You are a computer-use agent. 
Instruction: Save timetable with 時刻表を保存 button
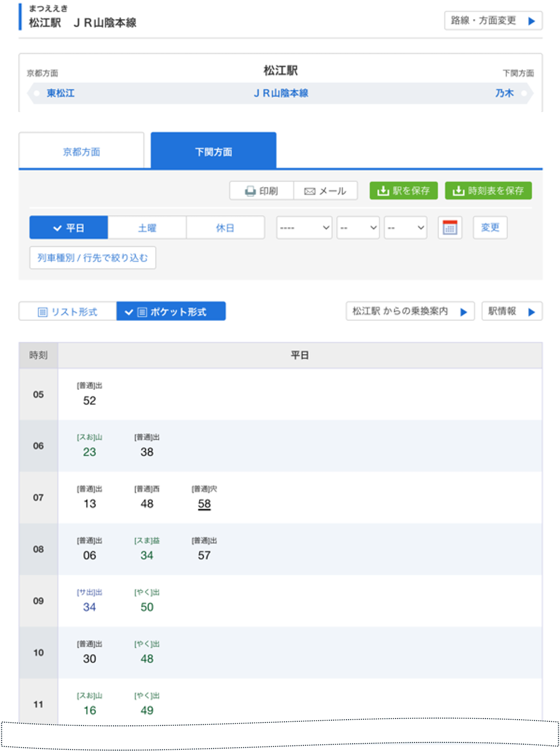tap(488, 191)
